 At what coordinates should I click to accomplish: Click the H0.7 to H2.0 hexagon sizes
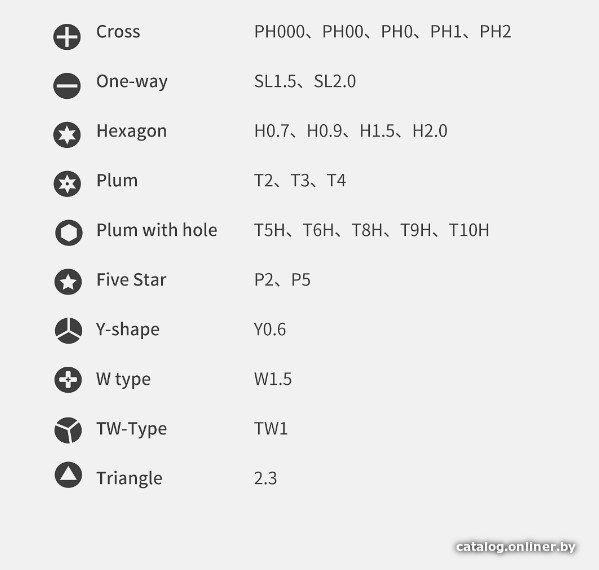tap(351, 131)
